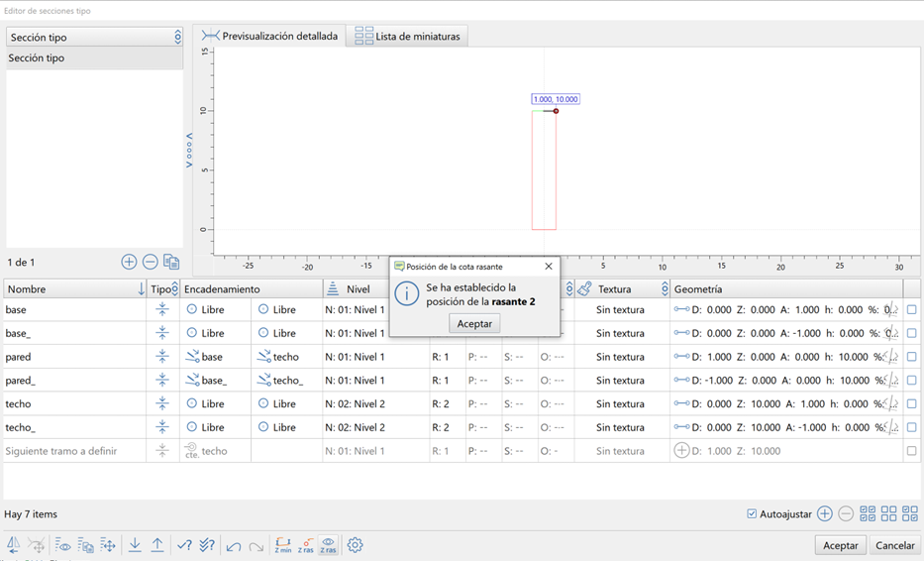Select the Previsualización detallada tab
924x561 pixels.
pyautogui.click(x=269, y=36)
